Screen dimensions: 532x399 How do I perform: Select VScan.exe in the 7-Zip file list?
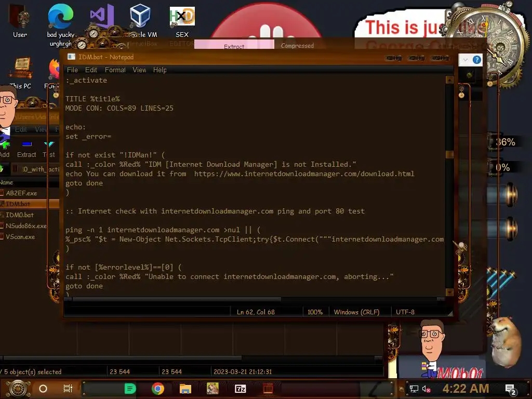coord(20,237)
